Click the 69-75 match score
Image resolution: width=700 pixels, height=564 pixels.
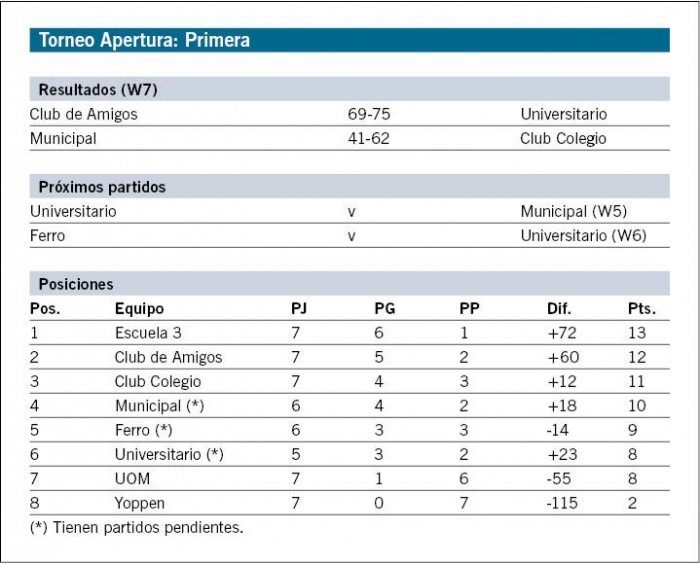point(368,114)
